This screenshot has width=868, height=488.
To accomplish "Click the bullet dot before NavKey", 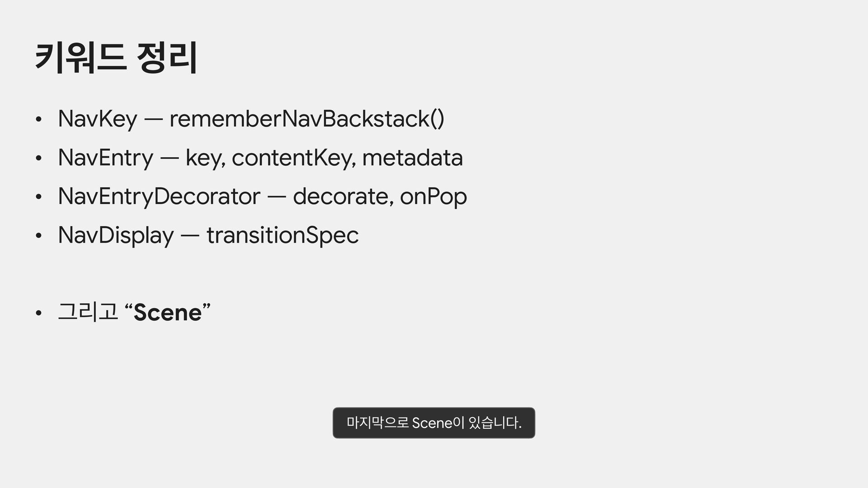I will [39, 120].
